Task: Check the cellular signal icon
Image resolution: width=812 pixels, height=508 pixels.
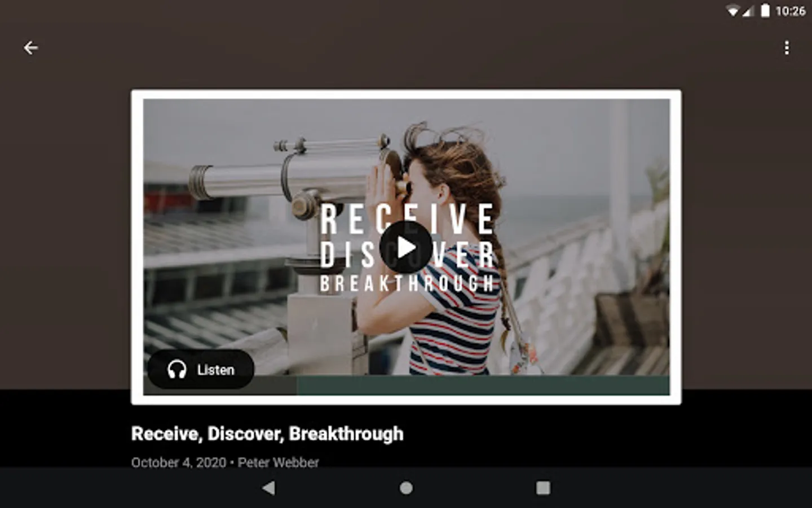Action: click(x=748, y=11)
